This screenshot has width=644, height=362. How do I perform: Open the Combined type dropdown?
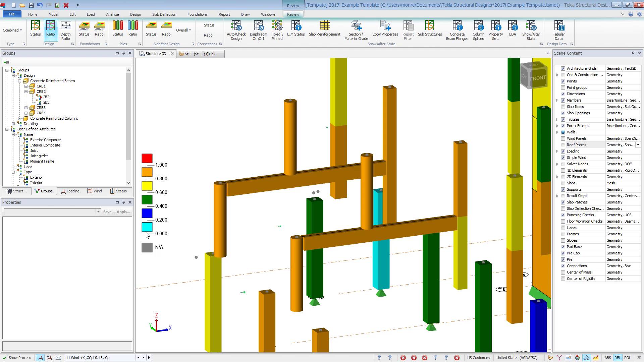pyautogui.click(x=12, y=30)
